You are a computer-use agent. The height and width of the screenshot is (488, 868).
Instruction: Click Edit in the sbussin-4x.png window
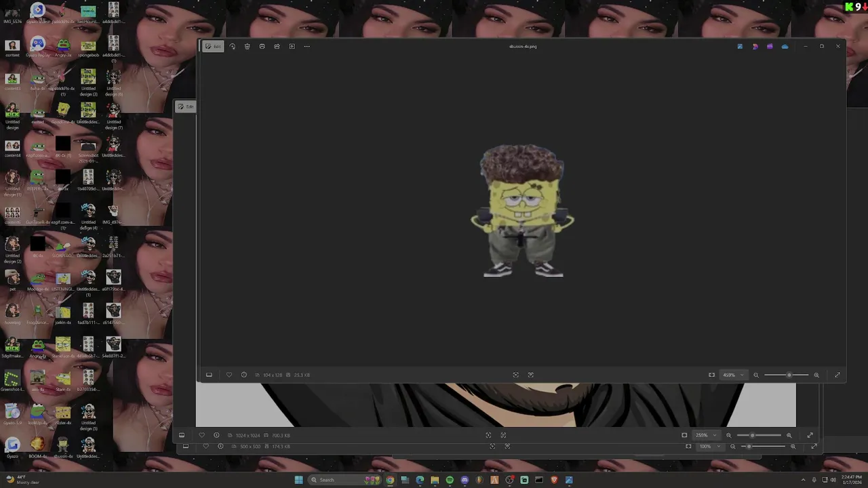tap(213, 46)
